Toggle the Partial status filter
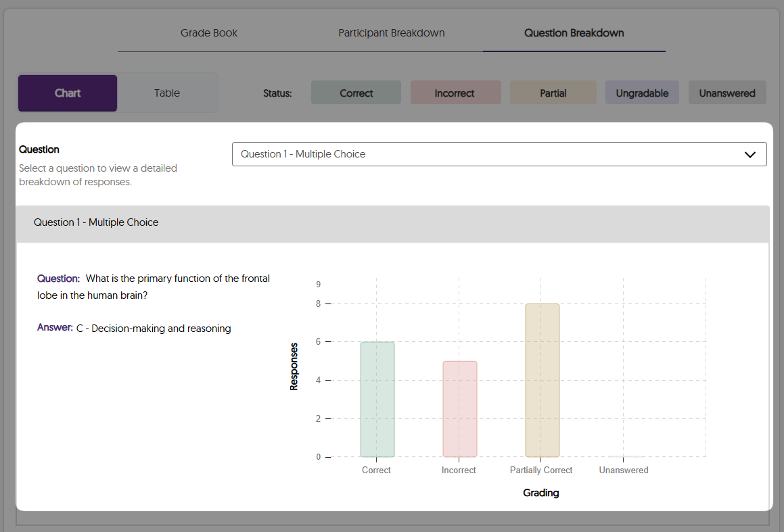Viewport: 784px width, 532px height. coord(553,93)
